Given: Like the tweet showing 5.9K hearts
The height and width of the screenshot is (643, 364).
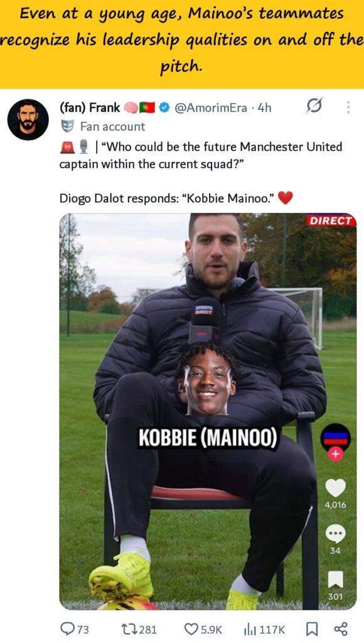Looking at the screenshot, I should coord(203,629).
